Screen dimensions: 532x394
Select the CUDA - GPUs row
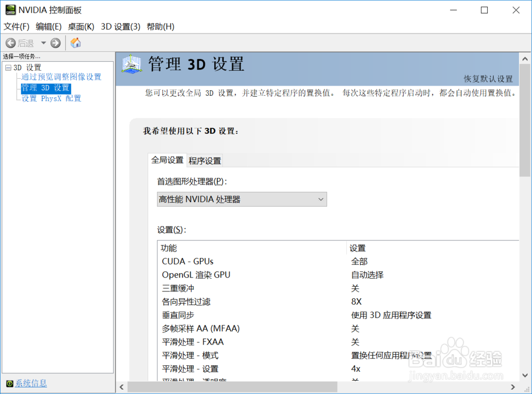tap(338, 262)
